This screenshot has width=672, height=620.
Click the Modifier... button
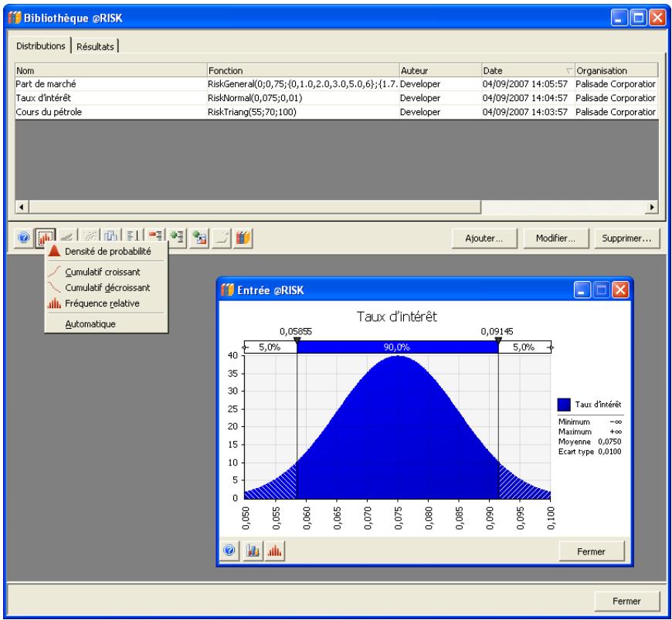click(556, 239)
